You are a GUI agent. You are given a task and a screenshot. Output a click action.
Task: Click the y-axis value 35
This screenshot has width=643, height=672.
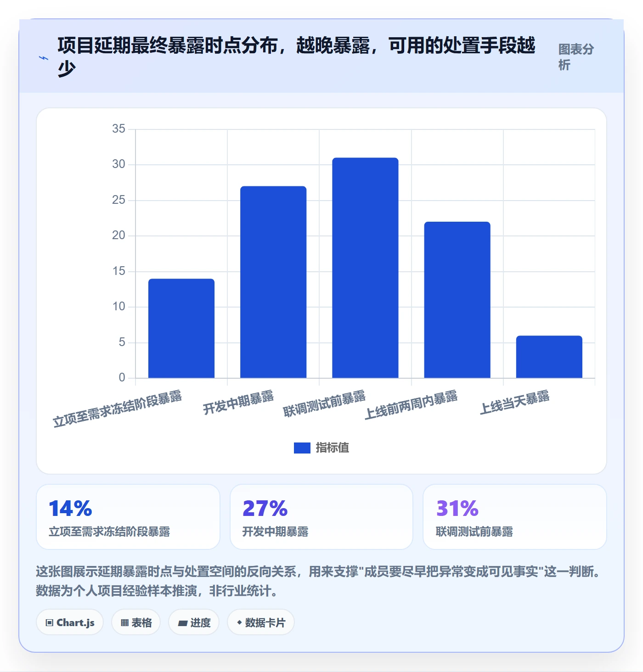click(118, 129)
